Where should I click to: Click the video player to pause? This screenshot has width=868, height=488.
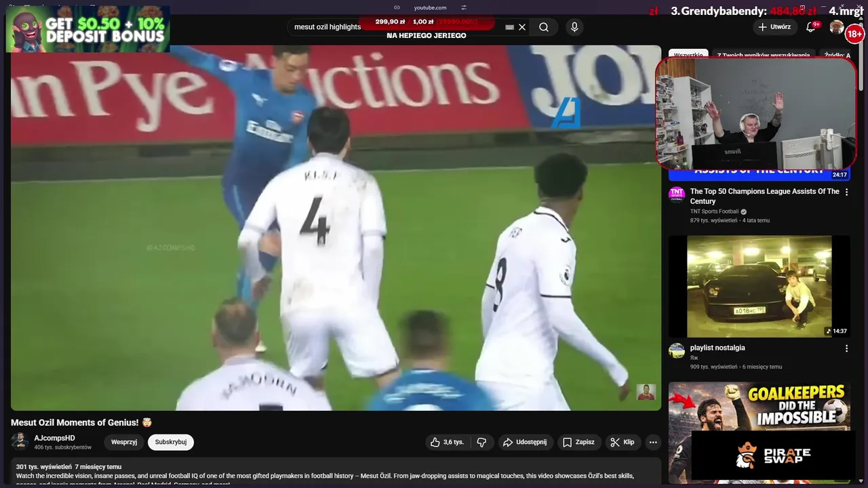click(336, 228)
